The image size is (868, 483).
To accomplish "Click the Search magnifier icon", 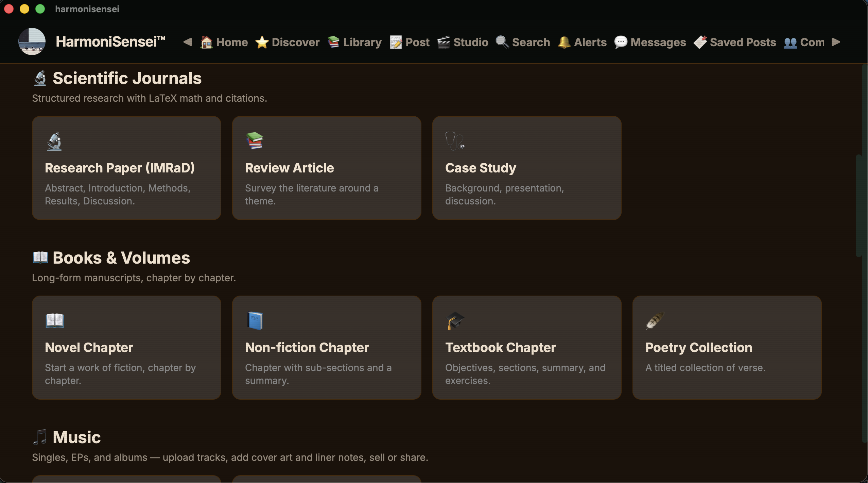I will (502, 42).
